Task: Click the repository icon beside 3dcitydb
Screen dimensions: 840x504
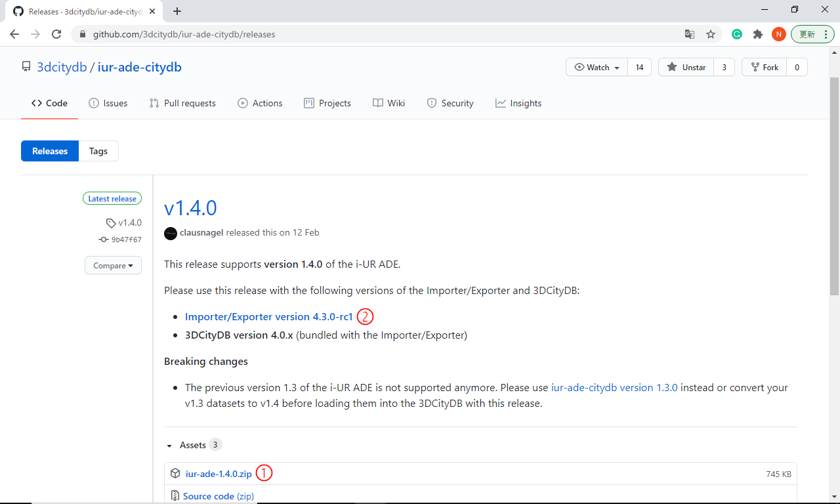Action: pos(26,67)
